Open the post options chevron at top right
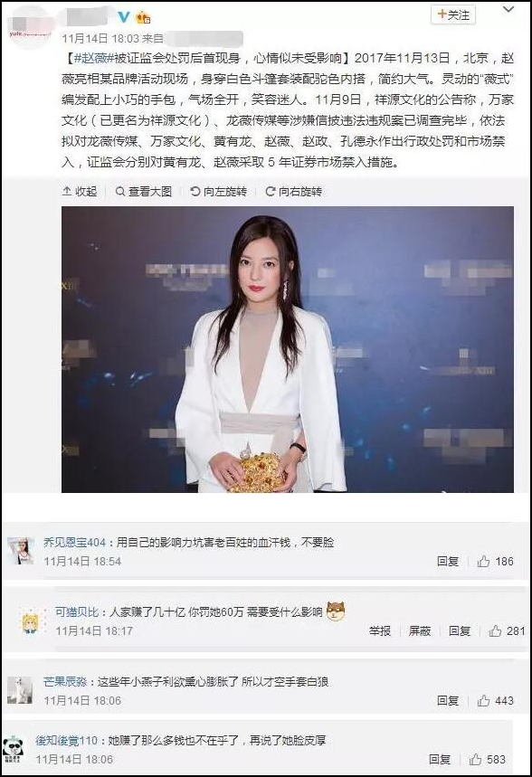Screen dimensions: 532x777 (x=508, y=9)
